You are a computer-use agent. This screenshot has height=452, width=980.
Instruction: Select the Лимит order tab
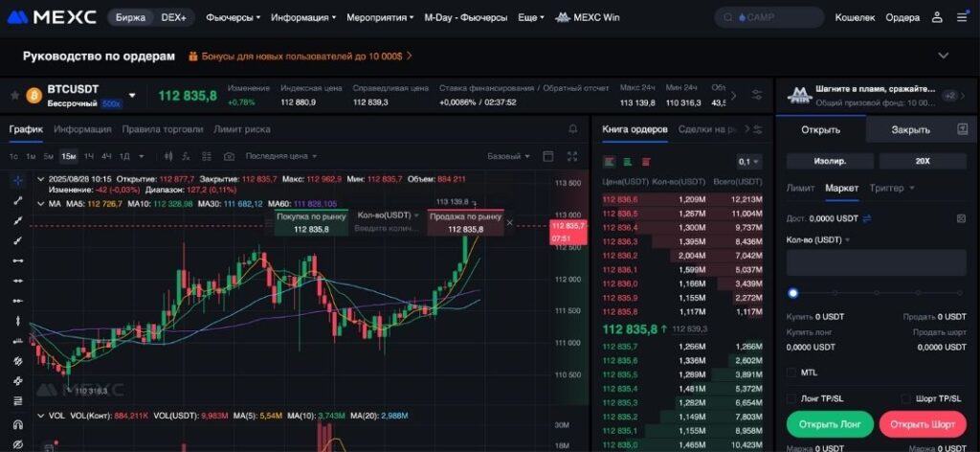(800, 188)
